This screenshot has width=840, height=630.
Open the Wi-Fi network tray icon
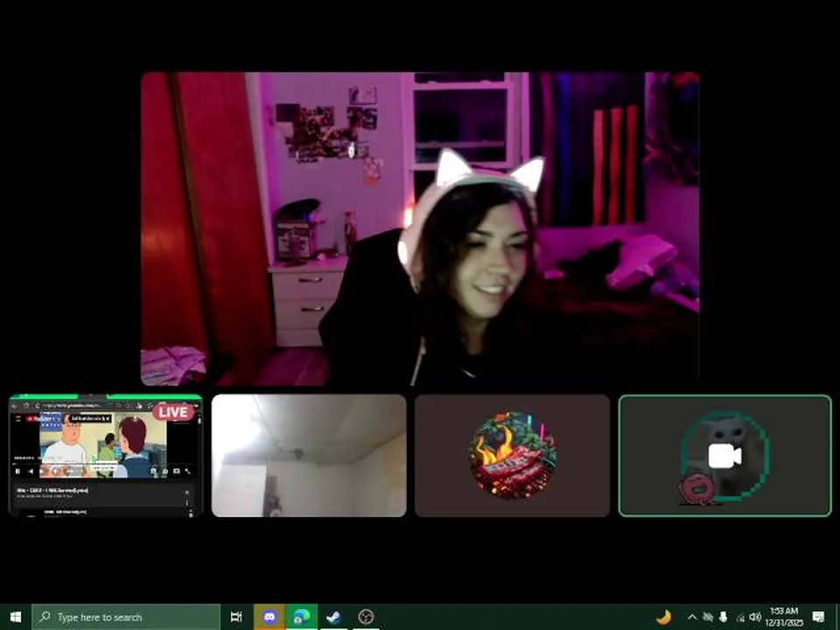pyautogui.click(x=740, y=618)
